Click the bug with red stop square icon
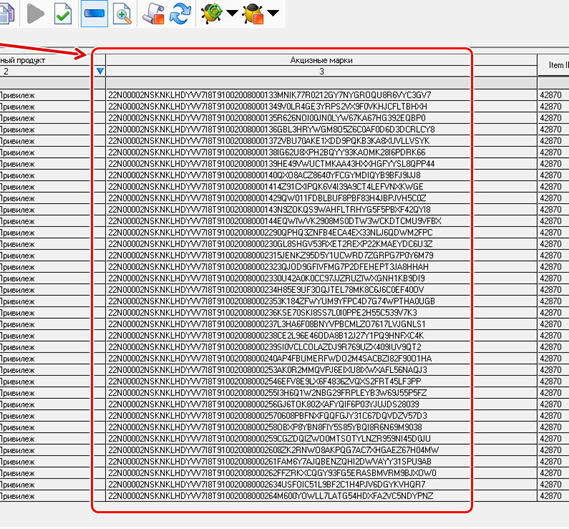This screenshot has width=569, height=529. pyautogui.click(x=253, y=14)
